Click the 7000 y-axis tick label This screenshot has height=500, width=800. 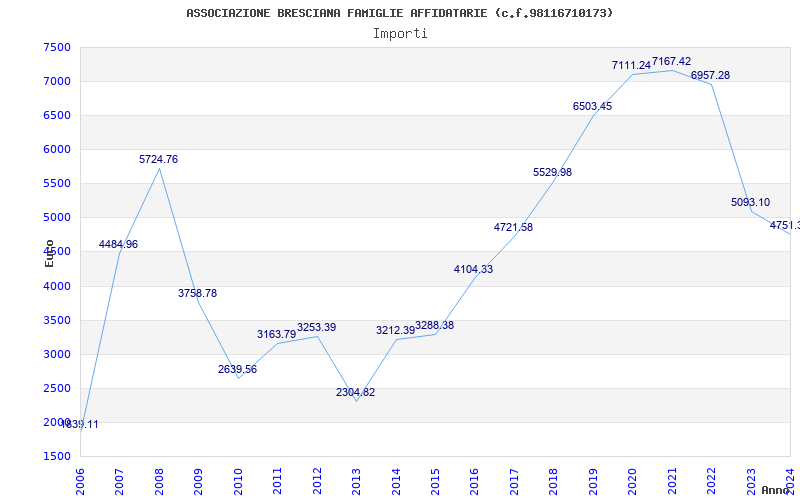[57, 82]
